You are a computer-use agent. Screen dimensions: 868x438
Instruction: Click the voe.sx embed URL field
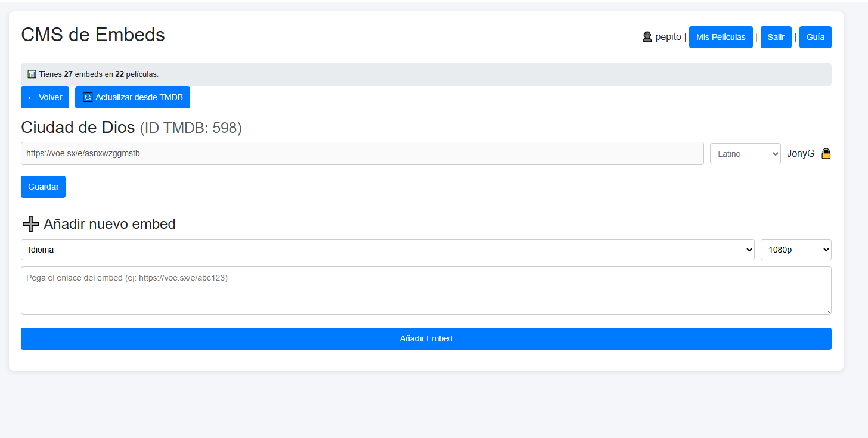pos(362,153)
